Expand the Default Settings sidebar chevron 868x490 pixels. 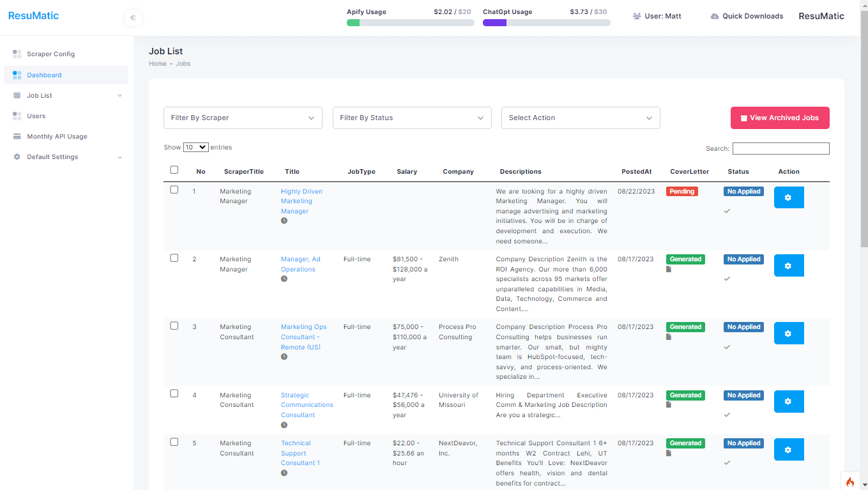tap(120, 157)
